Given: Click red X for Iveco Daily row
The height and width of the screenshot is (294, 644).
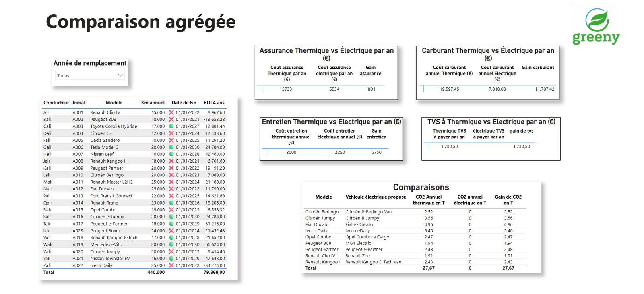Looking at the screenshot, I should [x=171, y=265].
